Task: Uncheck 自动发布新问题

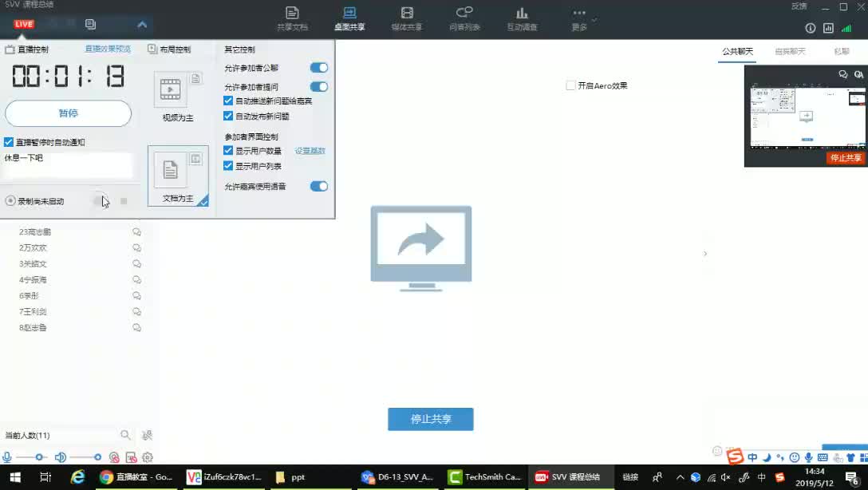Action: click(x=228, y=117)
